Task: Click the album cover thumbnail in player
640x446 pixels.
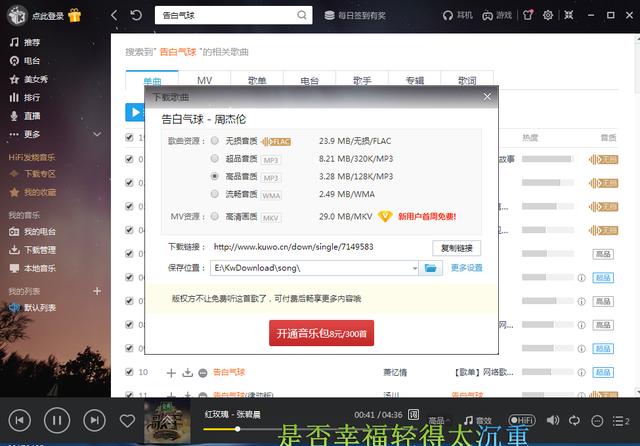Action: coord(167,422)
